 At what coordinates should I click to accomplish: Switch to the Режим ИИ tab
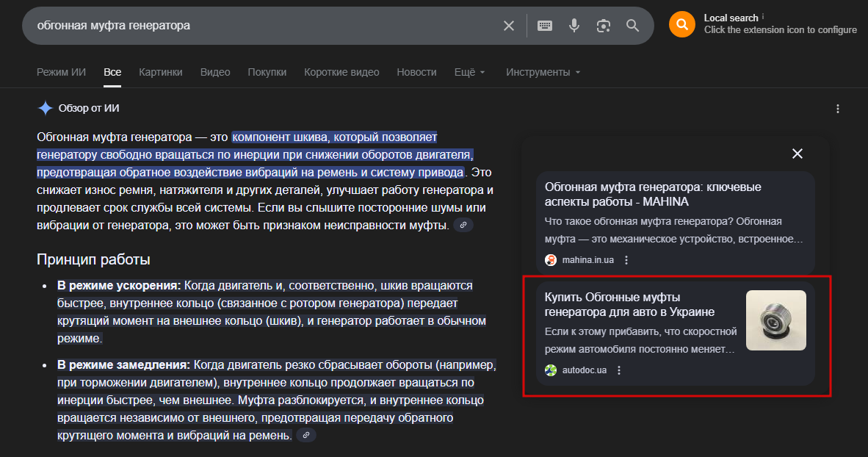click(61, 72)
